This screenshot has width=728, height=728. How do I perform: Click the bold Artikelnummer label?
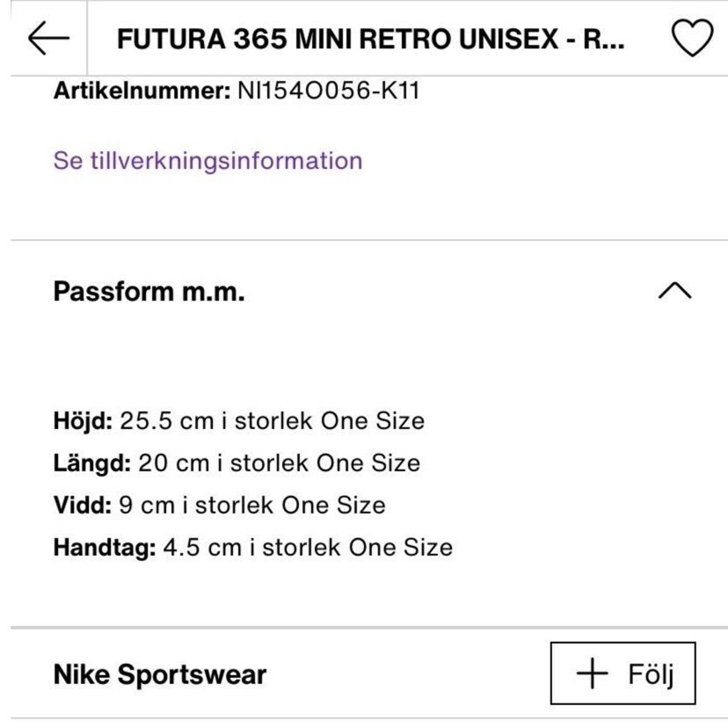[x=142, y=90]
